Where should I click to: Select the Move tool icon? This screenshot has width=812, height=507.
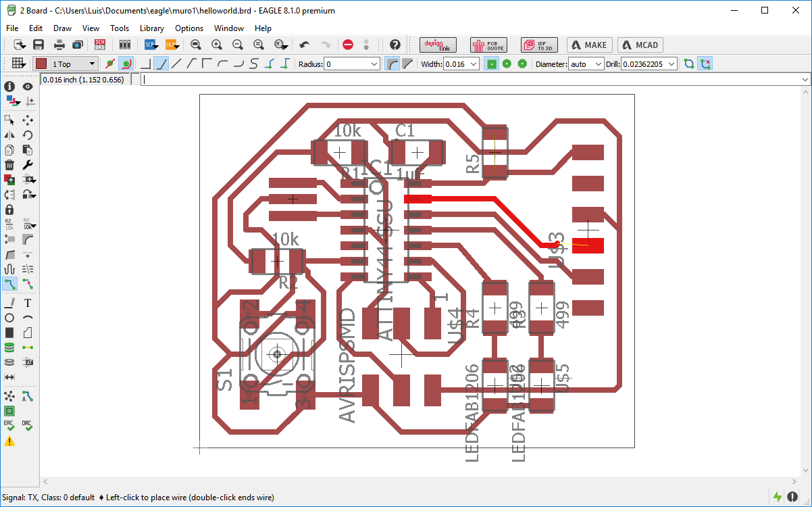28,120
